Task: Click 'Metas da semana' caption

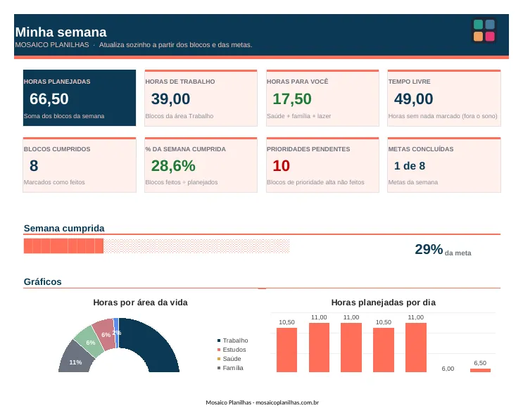Action: [x=413, y=182]
